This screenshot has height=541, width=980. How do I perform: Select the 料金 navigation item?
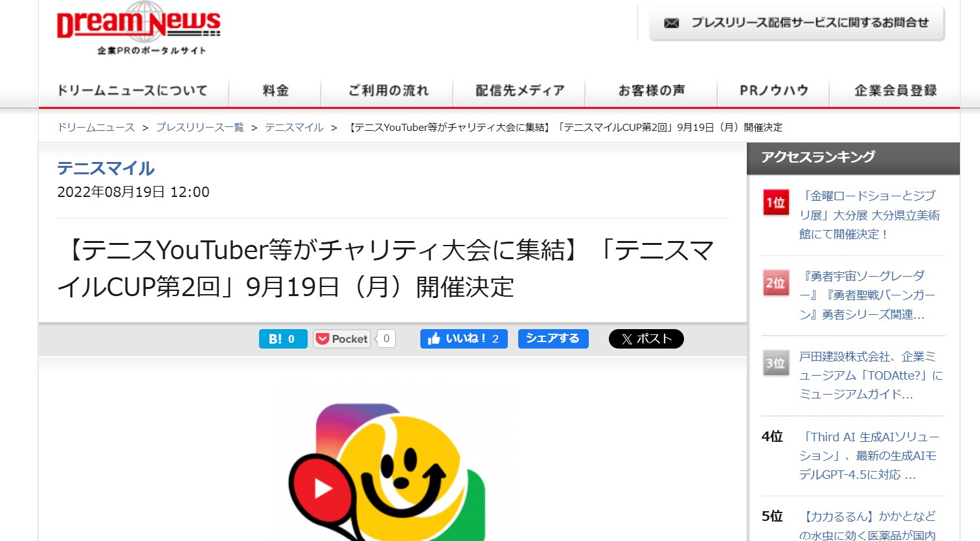275,91
